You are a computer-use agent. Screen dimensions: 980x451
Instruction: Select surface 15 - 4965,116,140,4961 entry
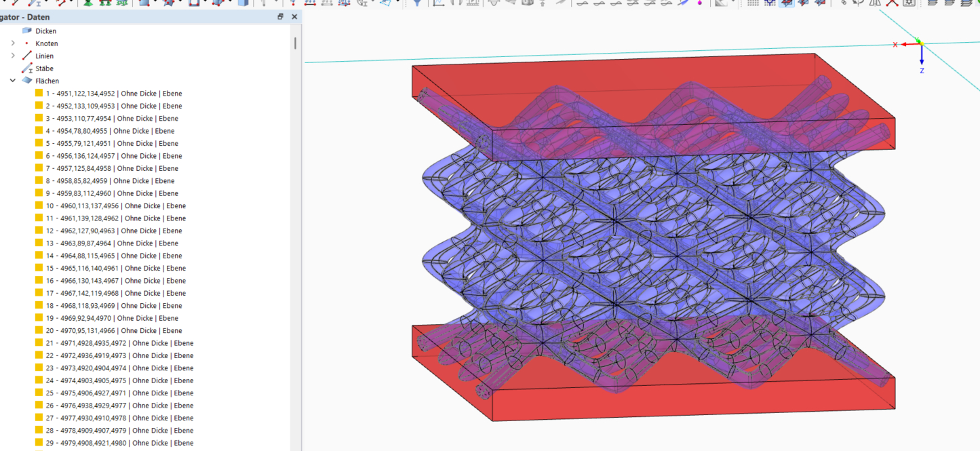coord(116,268)
